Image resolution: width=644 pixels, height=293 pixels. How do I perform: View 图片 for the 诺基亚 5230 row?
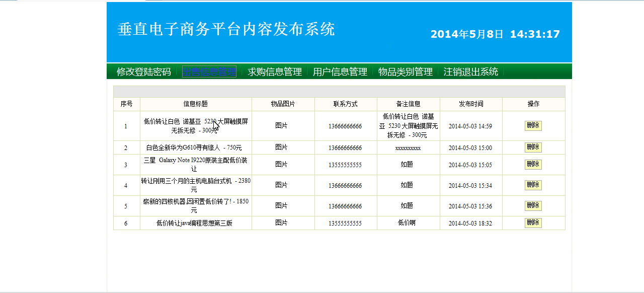282,126
